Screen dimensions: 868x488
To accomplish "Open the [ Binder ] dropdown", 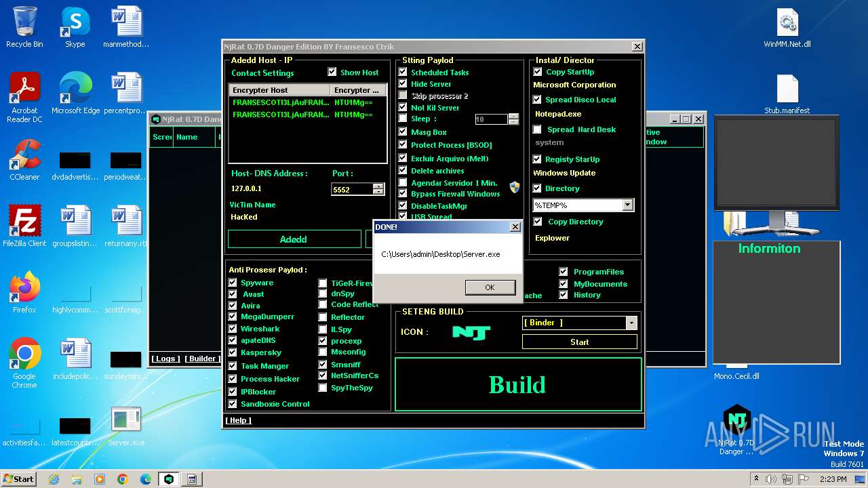I will click(x=631, y=323).
